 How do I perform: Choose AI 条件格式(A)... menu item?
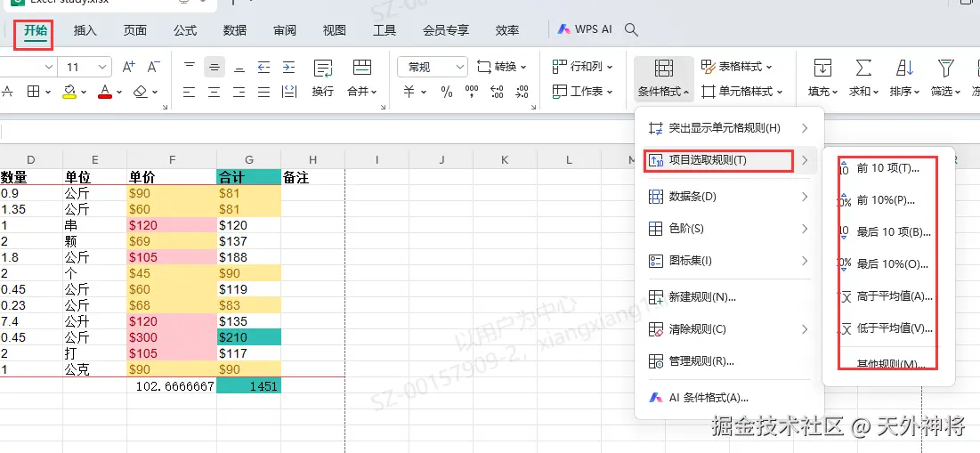tap(729, 398)
